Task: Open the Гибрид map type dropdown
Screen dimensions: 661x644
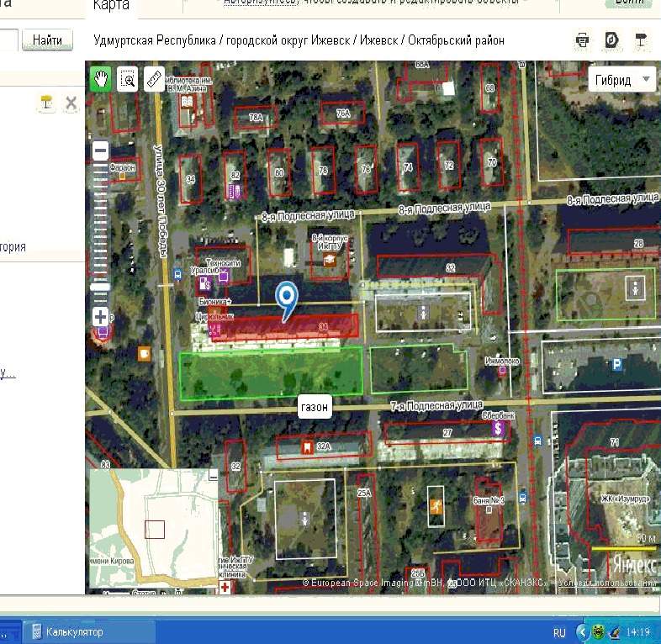Action: [x=621, y=80]
